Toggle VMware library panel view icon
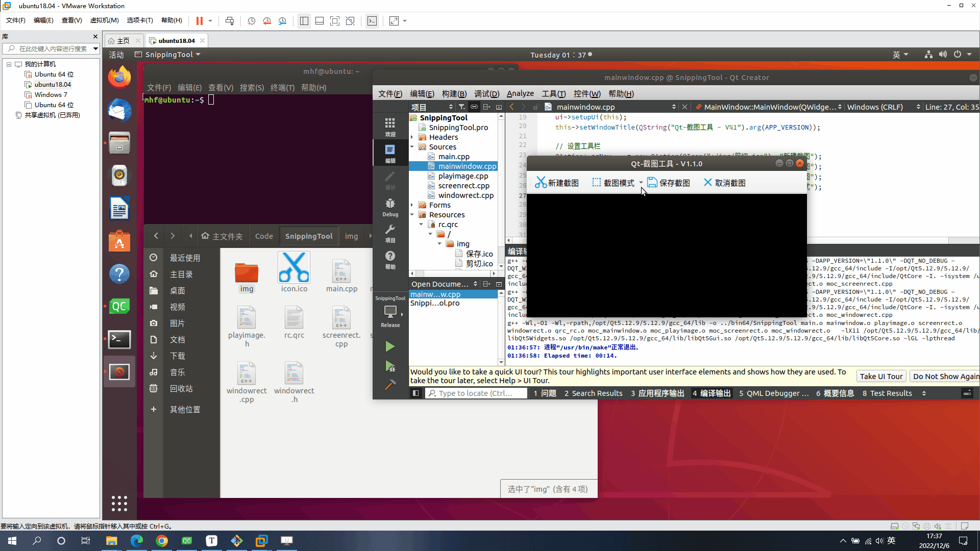The height and width of the screenshot is (551, 980). click(x=304, y=21)
